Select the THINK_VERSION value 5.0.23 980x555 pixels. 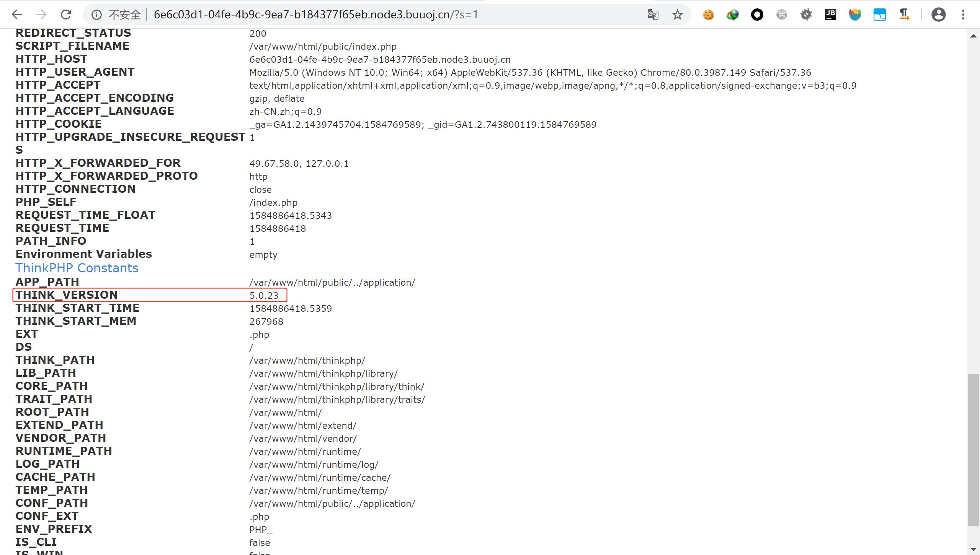pos(264,296)
